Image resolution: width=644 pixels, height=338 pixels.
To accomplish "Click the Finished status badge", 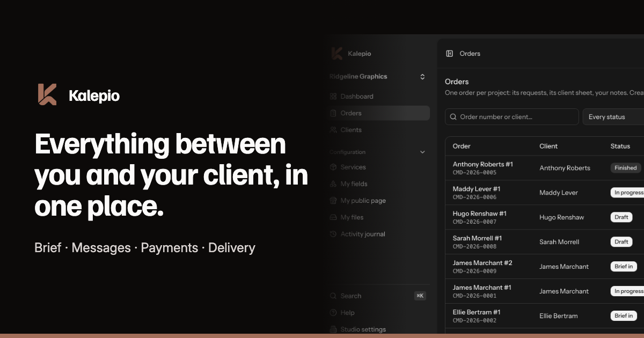I will pyautogui.click(x=626, y=168).
